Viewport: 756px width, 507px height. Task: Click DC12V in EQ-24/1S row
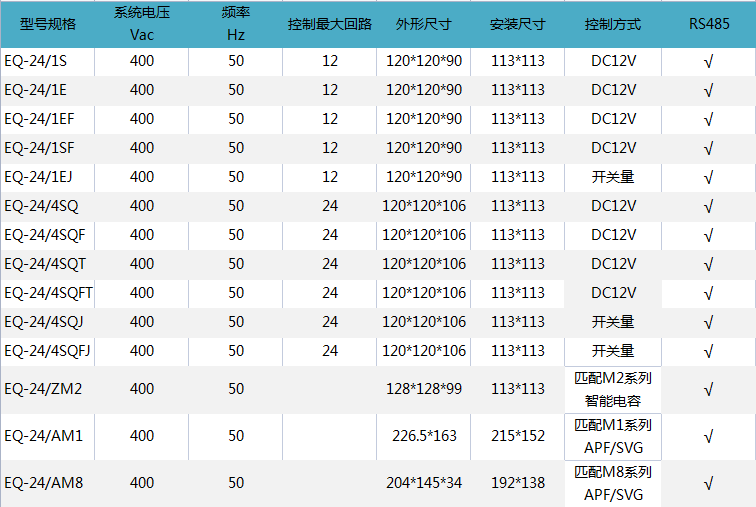(613, 61)
